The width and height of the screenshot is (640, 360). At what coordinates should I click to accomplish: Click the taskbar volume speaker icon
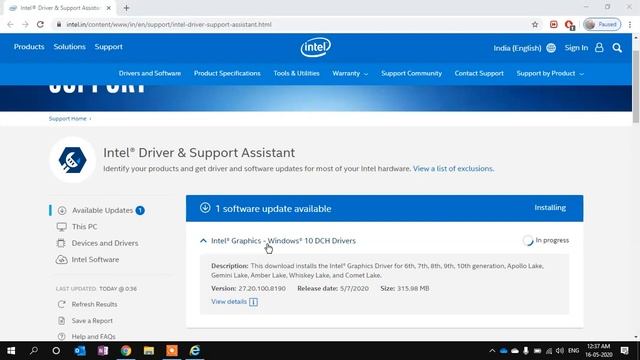coord(560,351)
